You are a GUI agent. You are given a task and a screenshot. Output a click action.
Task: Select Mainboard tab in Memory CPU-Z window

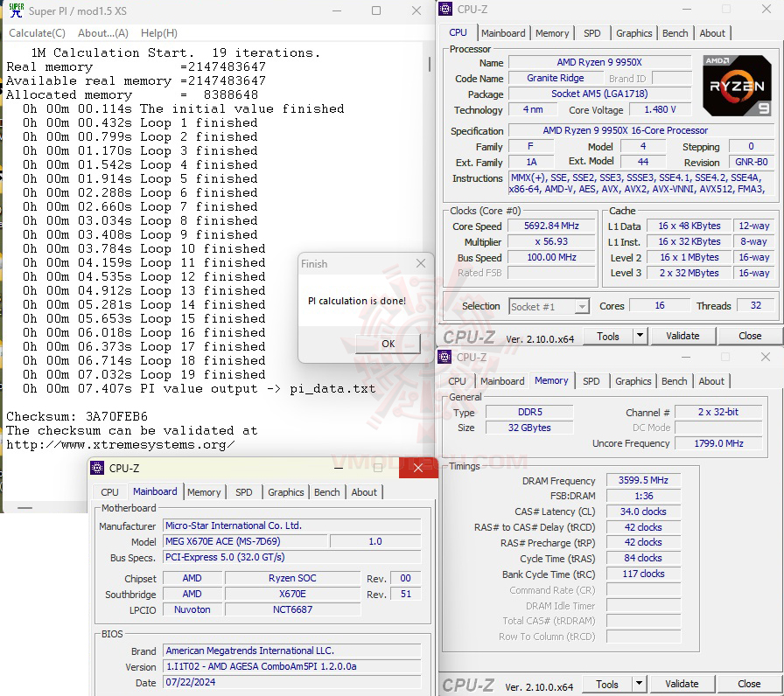pos(502,381)
